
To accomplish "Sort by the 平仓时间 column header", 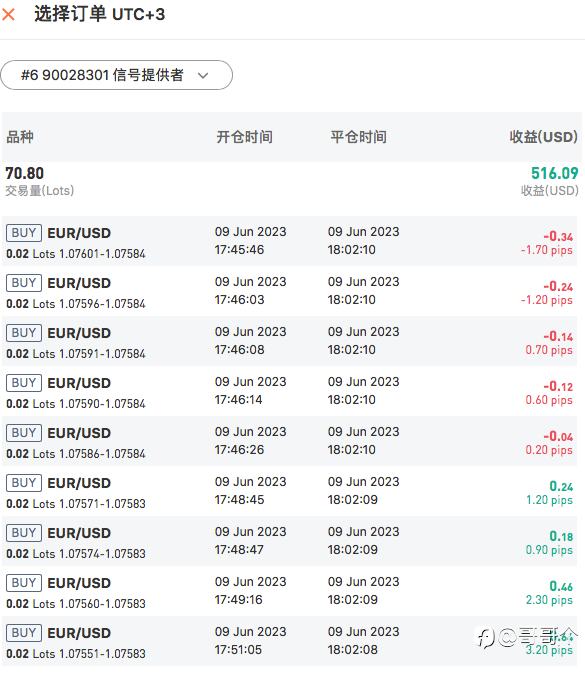I will click(358, 137).
